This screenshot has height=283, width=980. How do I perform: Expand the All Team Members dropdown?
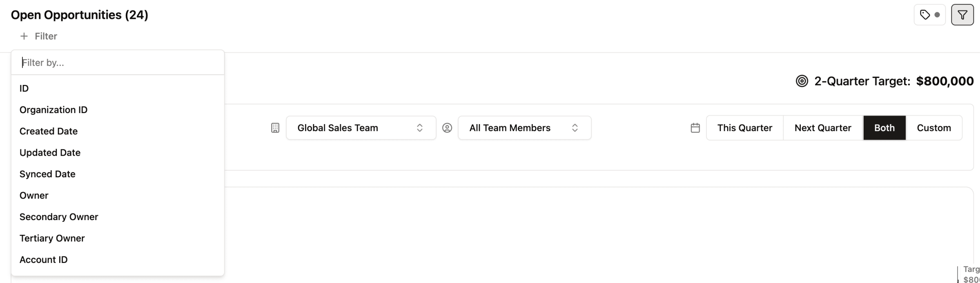[x=524, y=128]
